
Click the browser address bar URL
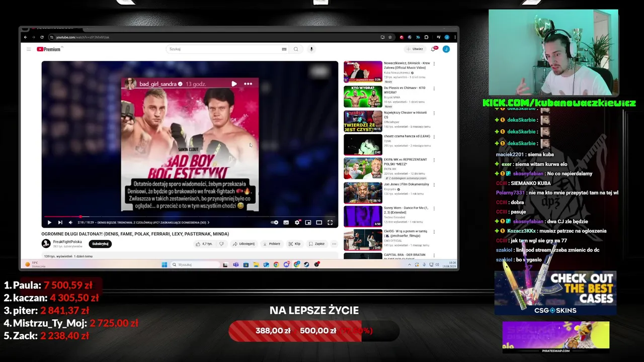tap(83, 37)
